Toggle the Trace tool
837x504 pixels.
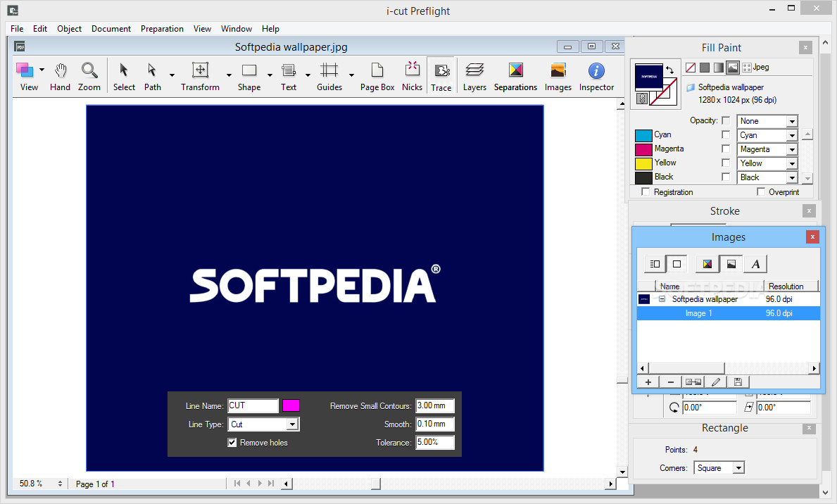pos(441,76)
